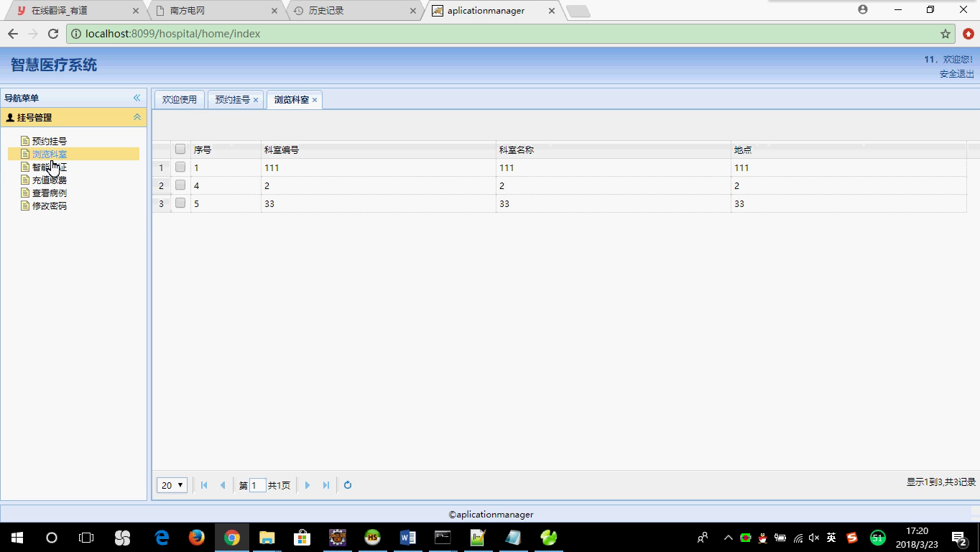Refresh the table with the reload icon
Viewport: 980px width, 552px height.
(348, 485)
